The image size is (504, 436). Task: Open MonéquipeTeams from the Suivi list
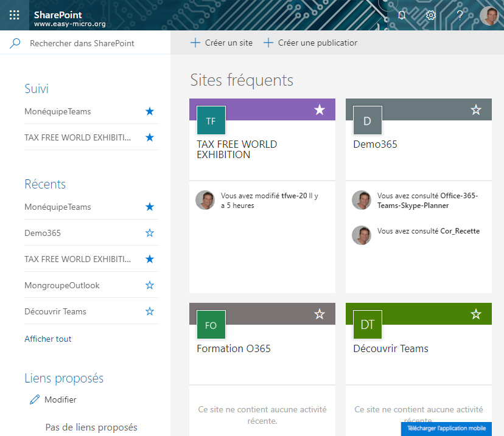point(58,111)
